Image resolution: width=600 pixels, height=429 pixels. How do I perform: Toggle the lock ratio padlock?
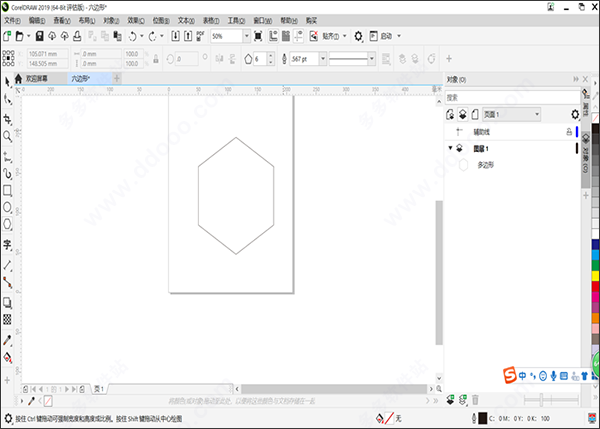point(156,59)
